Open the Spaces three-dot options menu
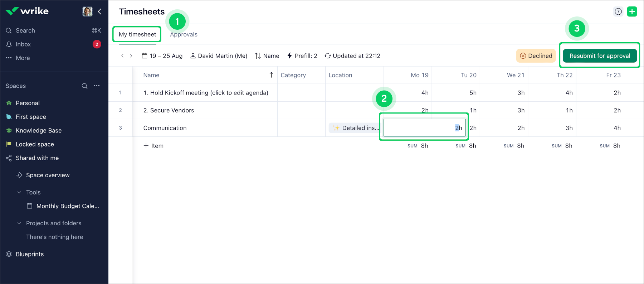 (97, 86)
